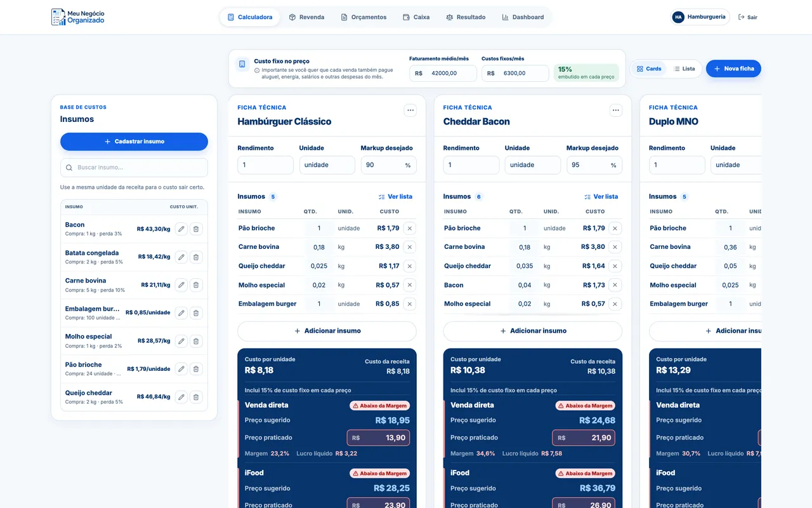Viewport: 812px width, 508px height.
Task: Click the Meu Negócio Organizado logo
Action: [78, 17]
